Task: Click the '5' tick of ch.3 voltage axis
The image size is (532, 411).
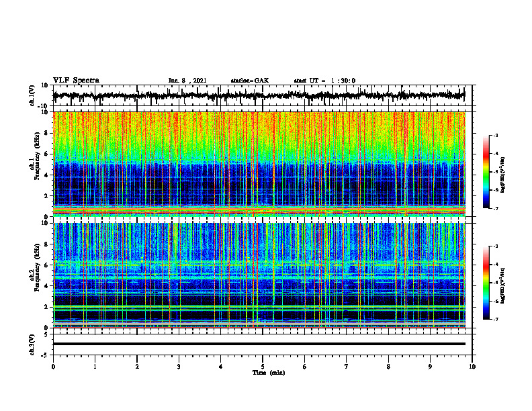Action: tap(47, 334)
